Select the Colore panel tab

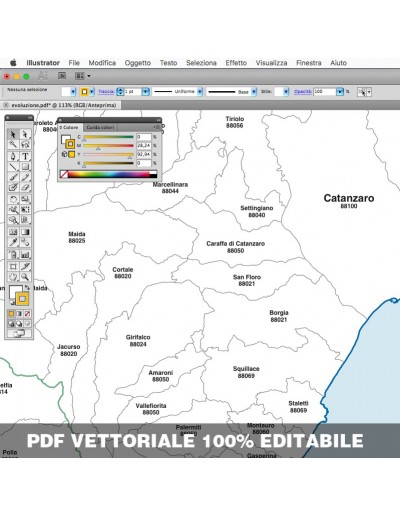point(70,127)
